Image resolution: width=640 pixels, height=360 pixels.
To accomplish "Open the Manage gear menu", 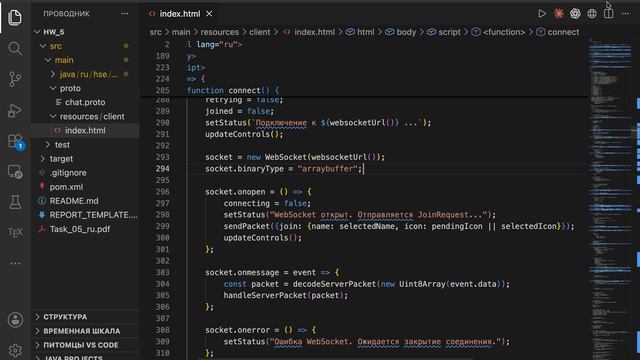I will point(15,350).
